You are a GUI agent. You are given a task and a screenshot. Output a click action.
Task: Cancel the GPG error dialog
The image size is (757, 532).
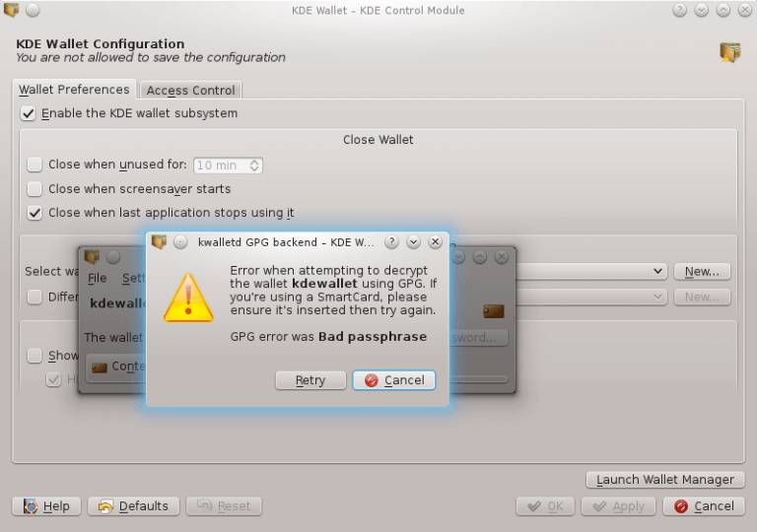coord(394,380)
